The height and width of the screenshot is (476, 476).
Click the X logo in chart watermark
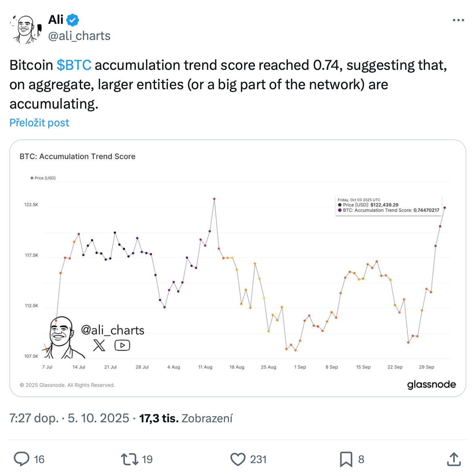99,345
